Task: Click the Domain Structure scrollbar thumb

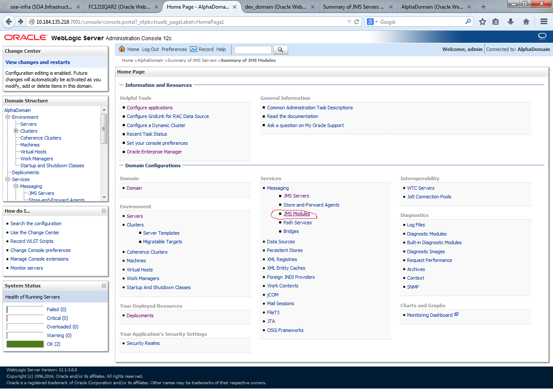Action: tap(104, 129)
